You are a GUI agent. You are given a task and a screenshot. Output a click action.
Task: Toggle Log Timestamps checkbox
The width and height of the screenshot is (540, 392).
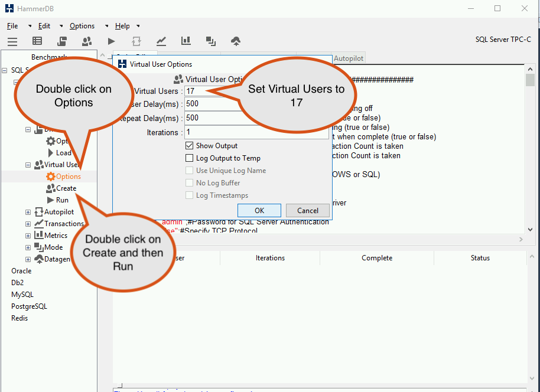[x=190, y=195]
